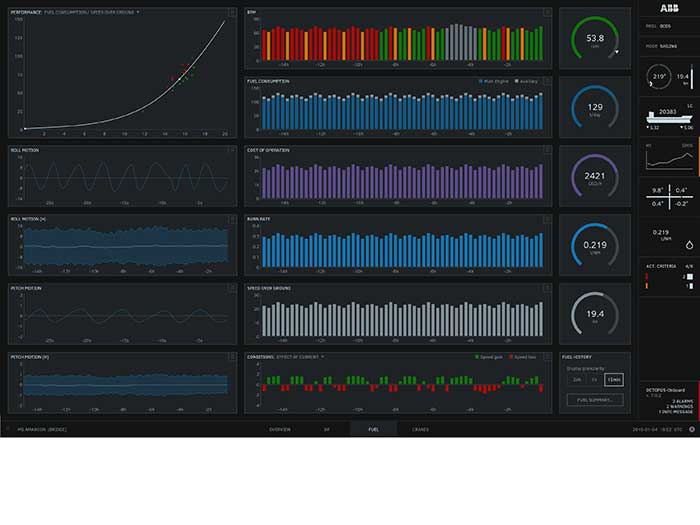This screenshot has height=525, width=700.
Task: Expand the Pitch Motion (H) panel icon
Action: (x=232, y=357)
